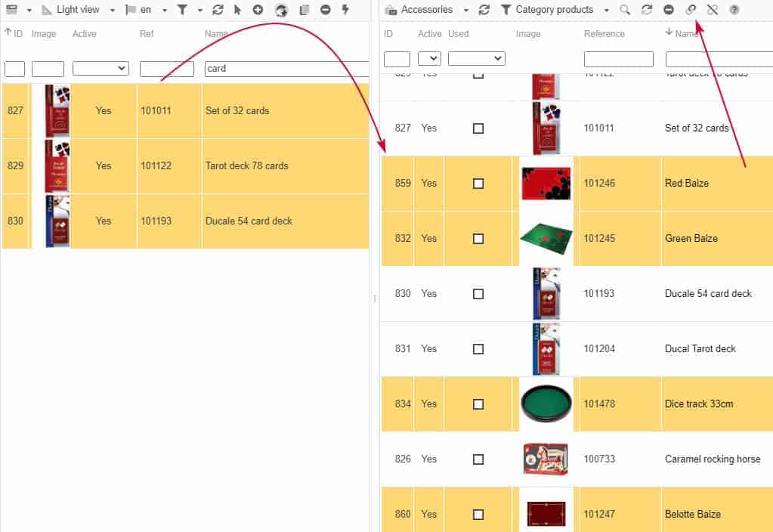Toggle Used checkbox for Dice track 33cm
This screenshot has height=532, width=773.
pyautogui.click(x=478, y=404)
